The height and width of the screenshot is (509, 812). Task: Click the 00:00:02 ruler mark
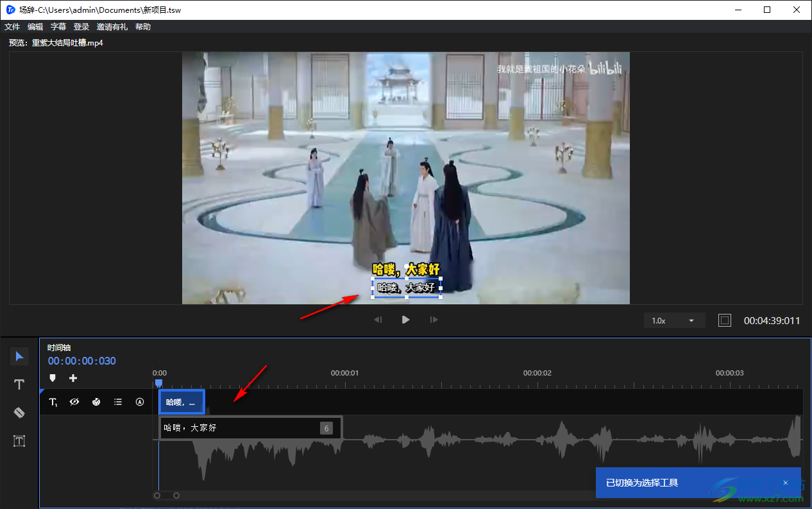pyautogui.click(x=537, y=373)
